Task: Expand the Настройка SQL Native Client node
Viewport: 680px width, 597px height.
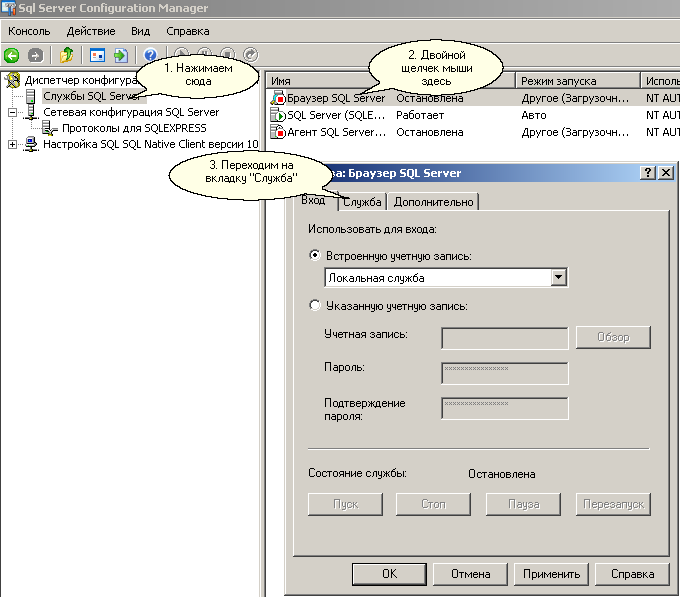Action: 12,144
